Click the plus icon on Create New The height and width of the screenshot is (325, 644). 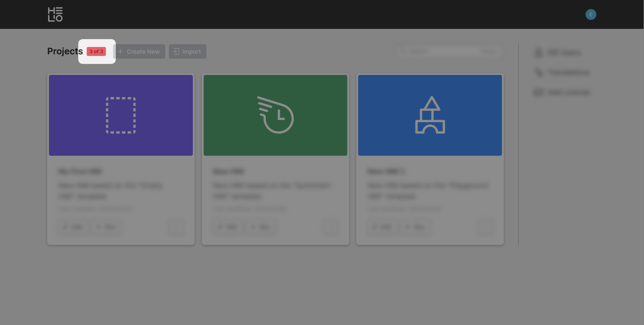tap(120, 51)
